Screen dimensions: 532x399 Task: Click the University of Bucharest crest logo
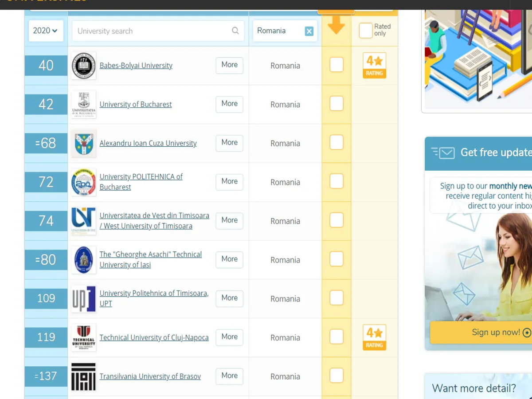83,105
